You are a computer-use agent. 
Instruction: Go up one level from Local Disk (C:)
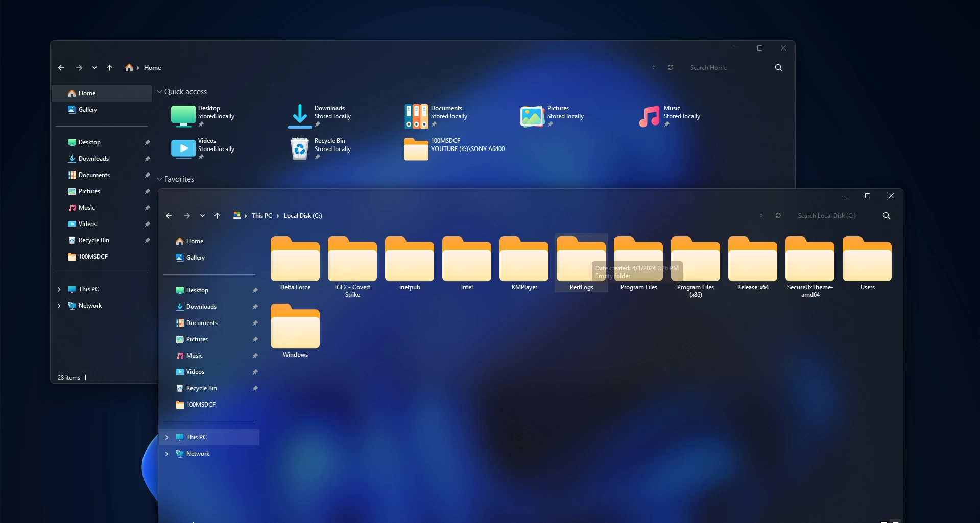pyautogui.click(x=217, y=216)
